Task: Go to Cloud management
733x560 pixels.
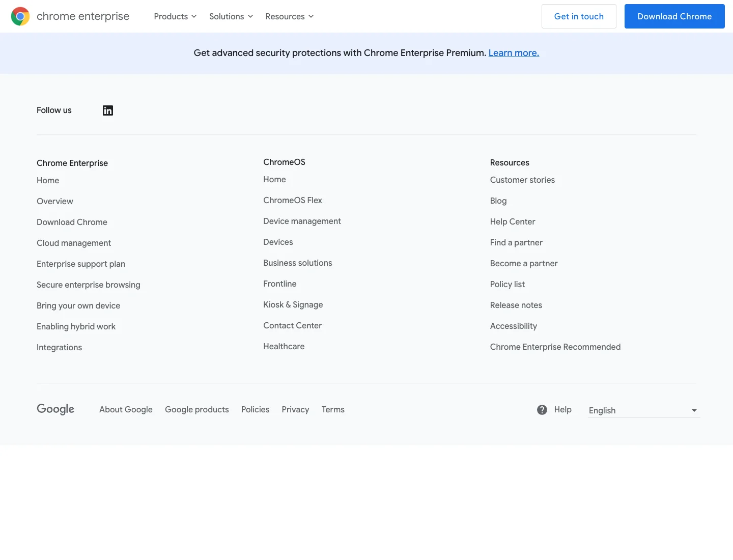Action: (74, 243)
